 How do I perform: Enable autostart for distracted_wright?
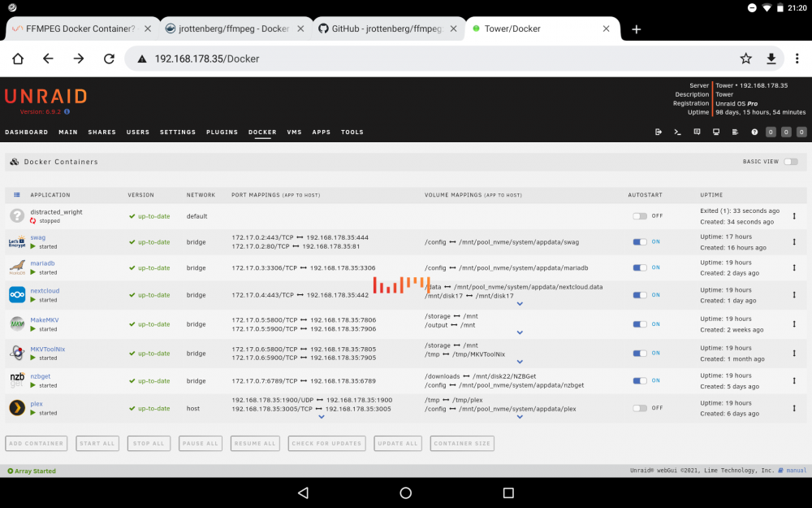[640, 216]
